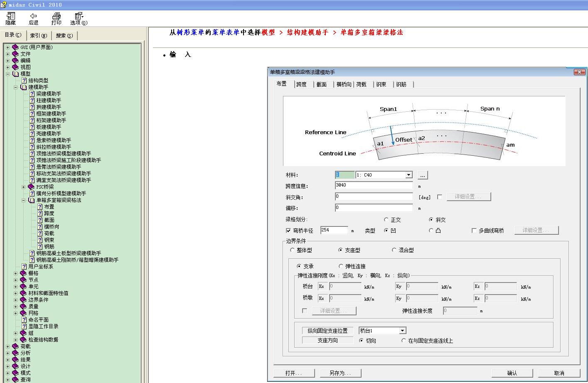Click the 打开... button
Viewport: 588px width, 383px height.
point(294,373)
